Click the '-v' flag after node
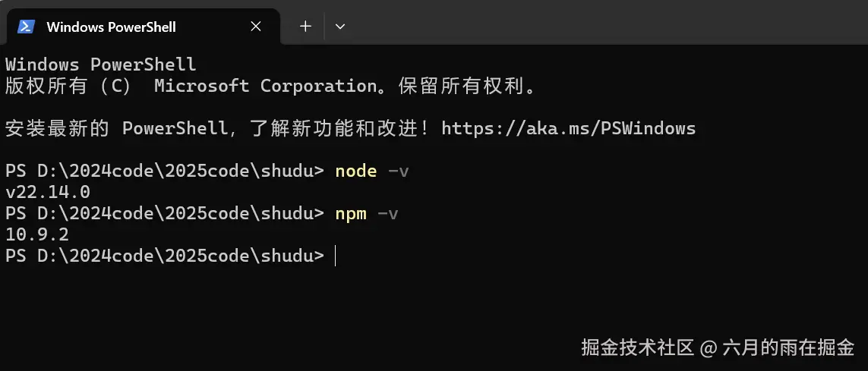 (398, 171)
